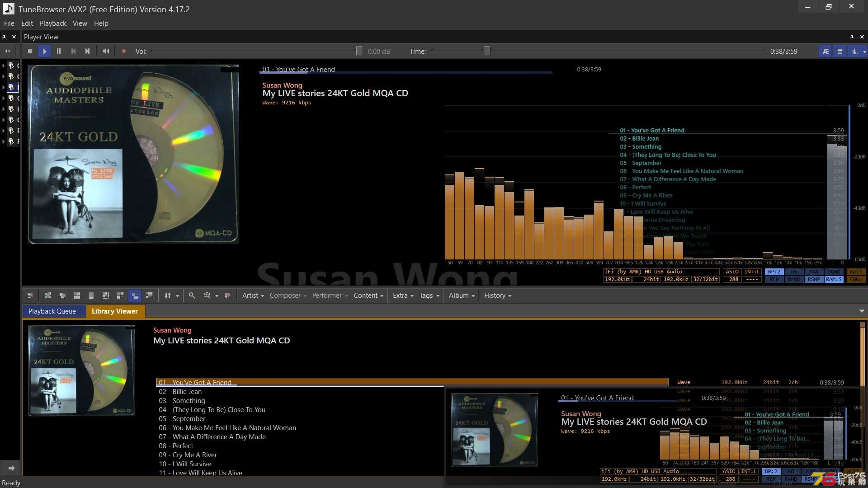Select the indented list view icon
The width and height of the screenshot is (868, 488).
pyautogui.click(x=149, y=296)
